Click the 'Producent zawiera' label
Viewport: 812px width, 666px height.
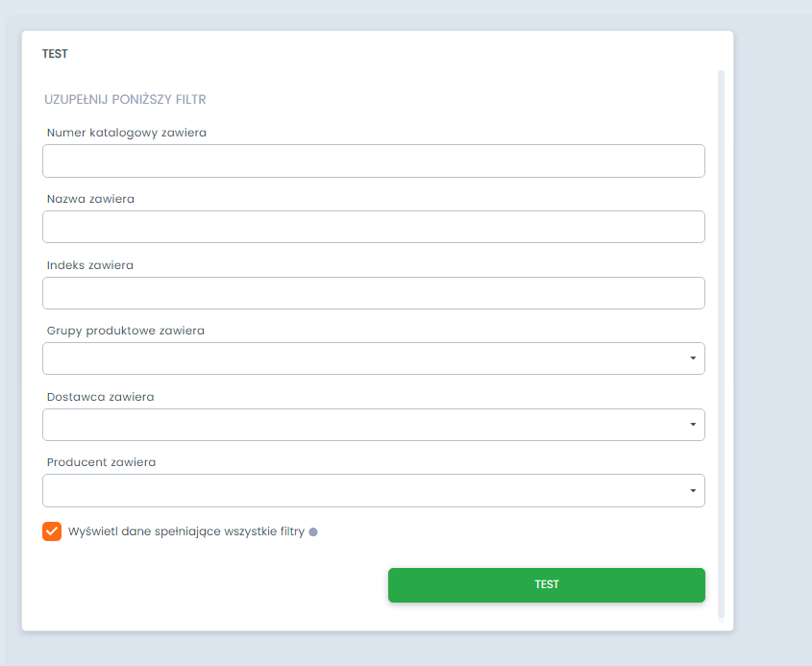101,462
